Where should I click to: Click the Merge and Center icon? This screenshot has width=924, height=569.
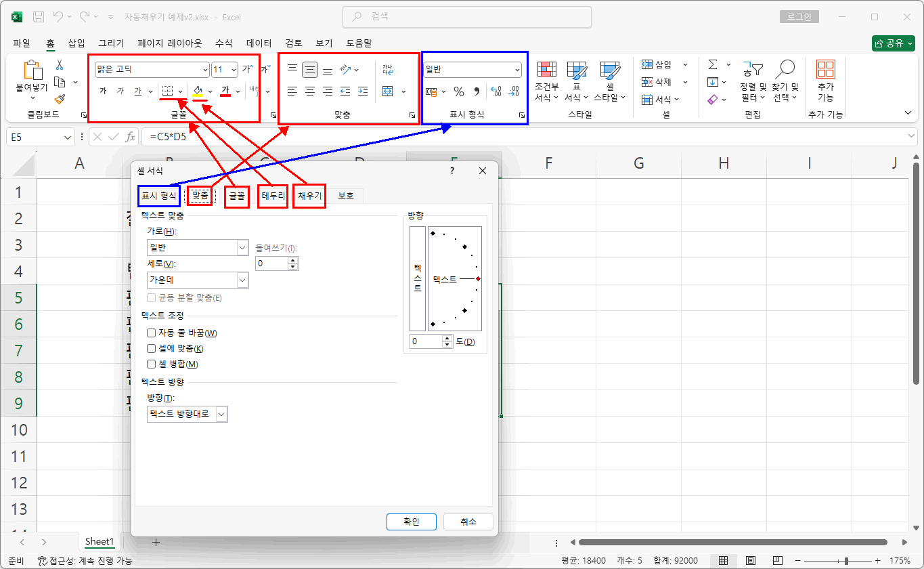[388, 91]
